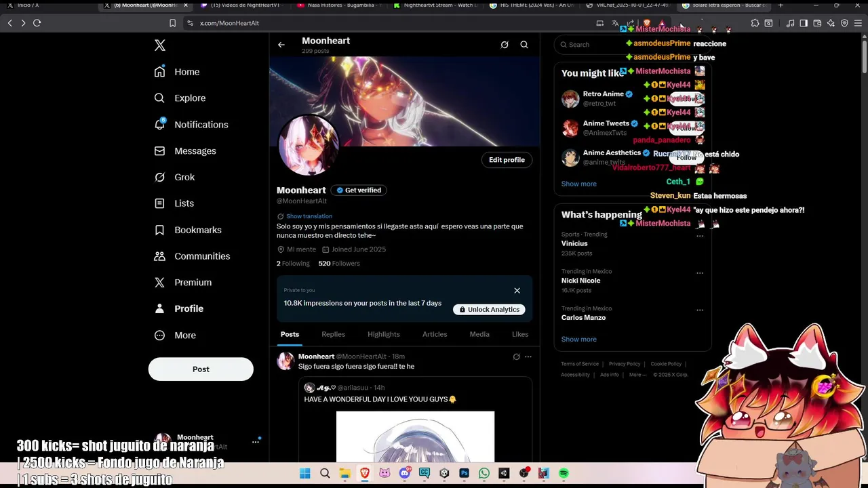Image resolution: width=868 pixels, height=488 pixels.
Task: Follow the Anime Aesthetics account
Action: click(x=686, y=157)
